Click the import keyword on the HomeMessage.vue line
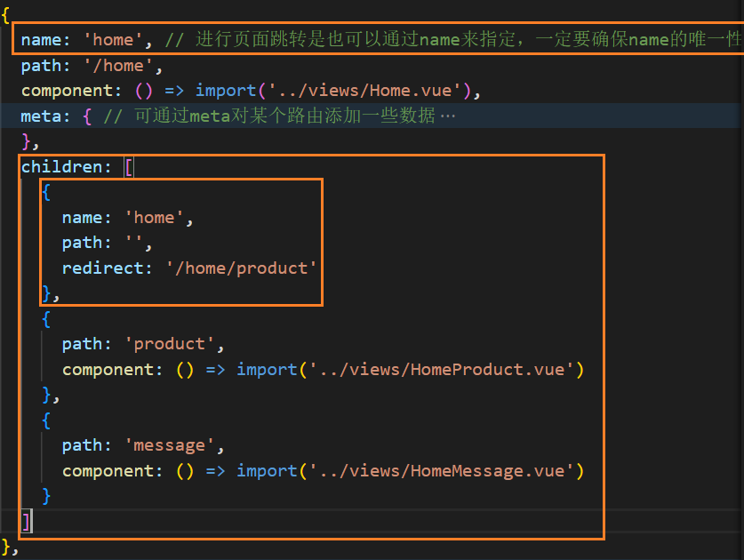744x560 pixels. [x=268, y=471]
